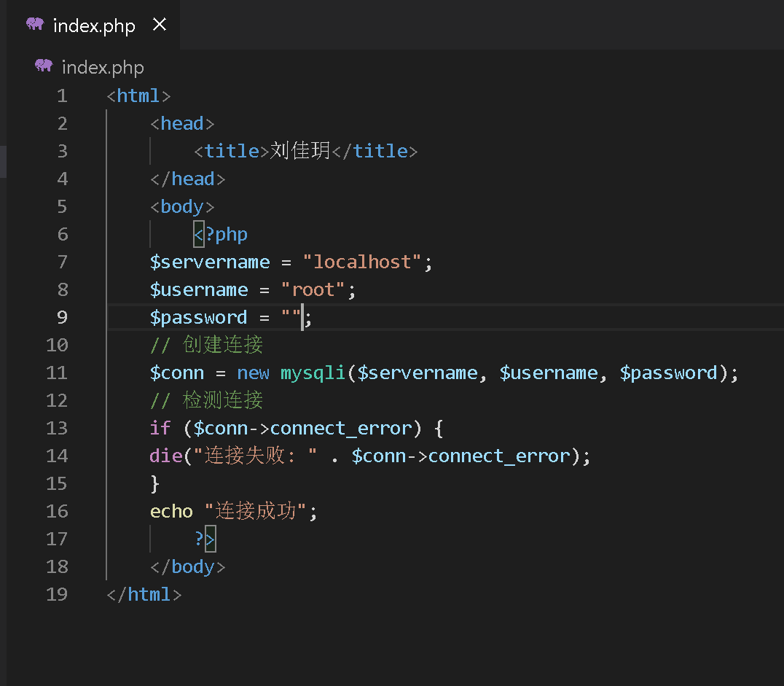Click the breadcrumb PHP elephant icon
Viewport: 784px width, 686px height.
pos(44,66)
